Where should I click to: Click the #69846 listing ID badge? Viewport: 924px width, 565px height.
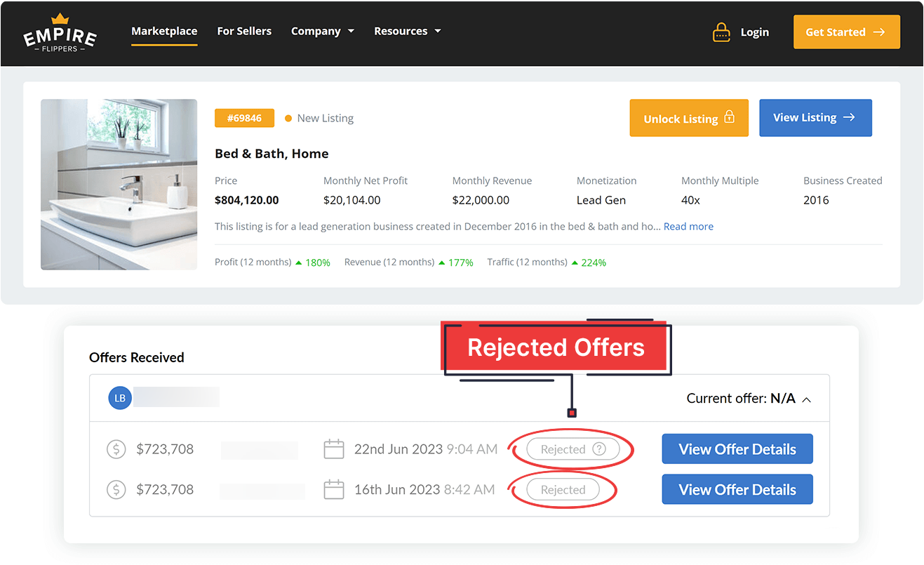tap(244, 118)
